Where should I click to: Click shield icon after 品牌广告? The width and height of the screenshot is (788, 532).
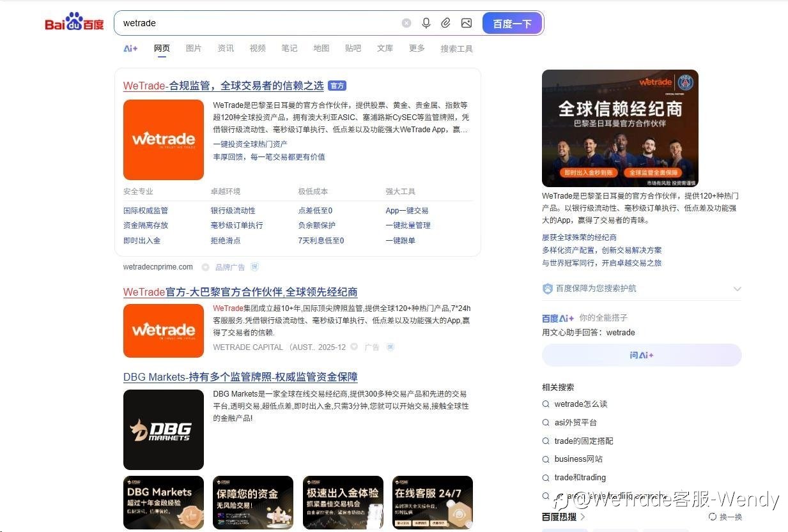pyautogui.click(x=255, y=267)
